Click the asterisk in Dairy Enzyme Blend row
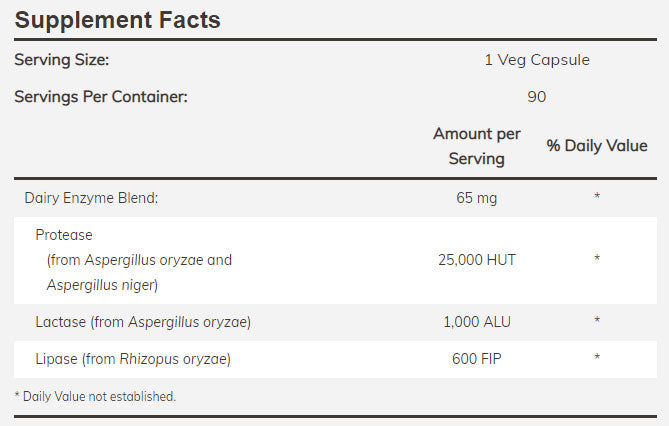 tap(597, 198)
